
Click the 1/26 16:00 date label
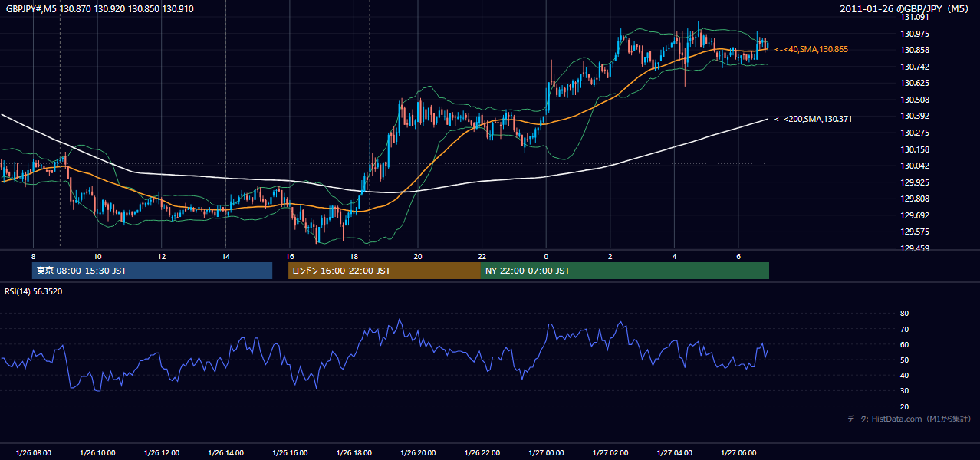pyautogui.click(x=289, y=453)
